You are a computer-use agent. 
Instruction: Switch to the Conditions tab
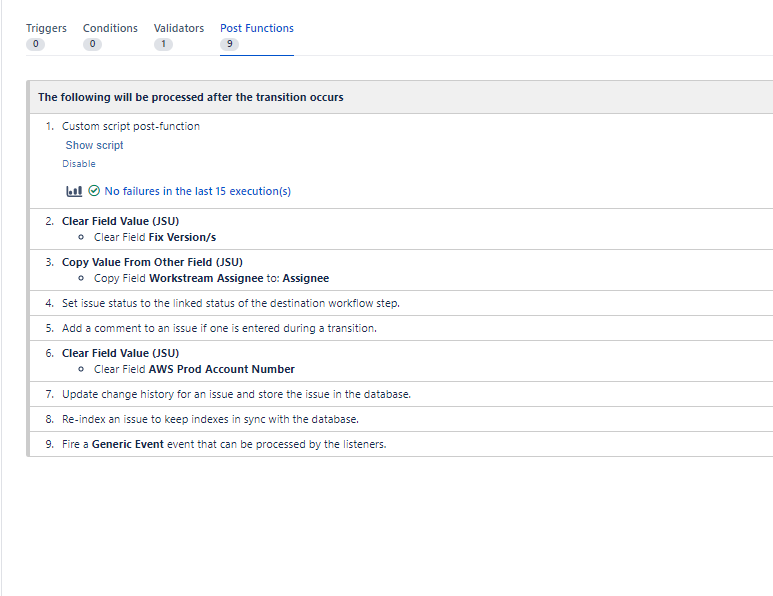[110, 28]
